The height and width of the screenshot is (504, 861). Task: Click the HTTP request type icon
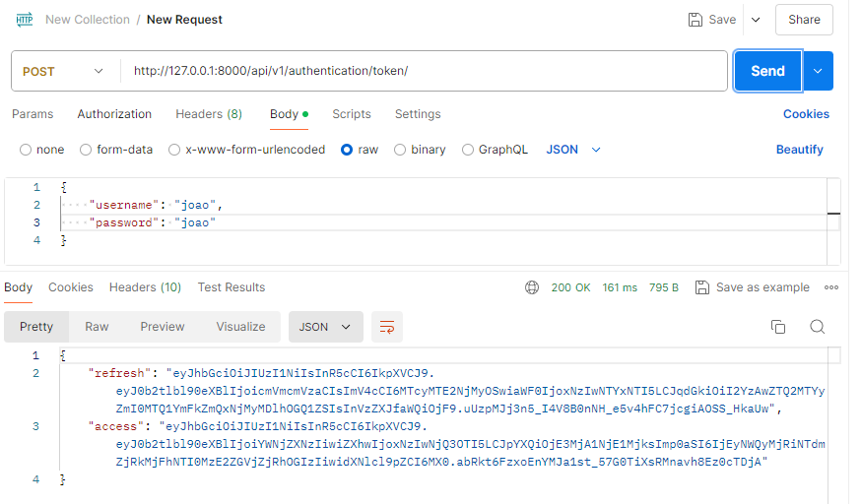click(25, 20)
